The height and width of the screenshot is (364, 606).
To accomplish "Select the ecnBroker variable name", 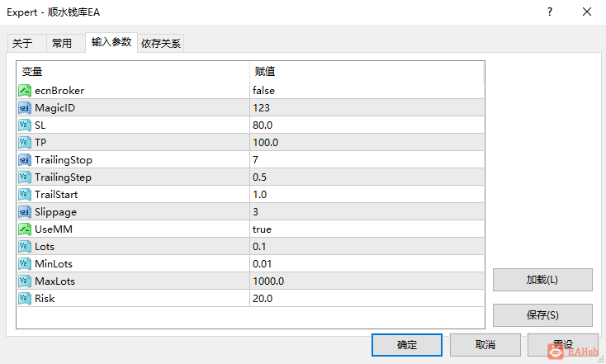I will [59, 91].
